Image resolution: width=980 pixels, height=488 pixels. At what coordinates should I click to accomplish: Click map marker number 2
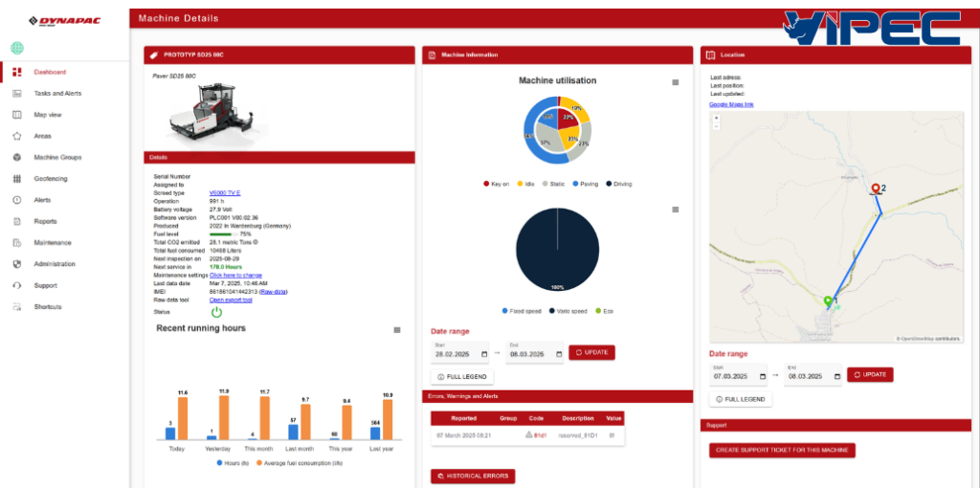(876, 189)
